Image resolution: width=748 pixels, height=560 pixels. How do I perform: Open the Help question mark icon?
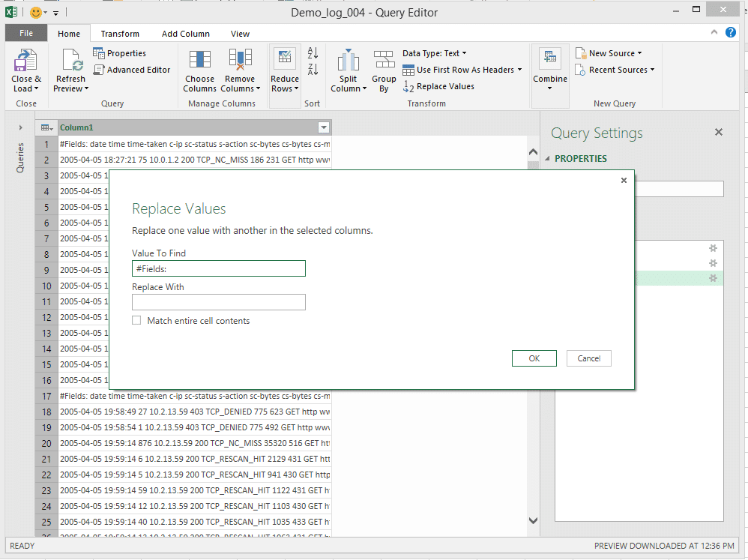tap(730, 32)
